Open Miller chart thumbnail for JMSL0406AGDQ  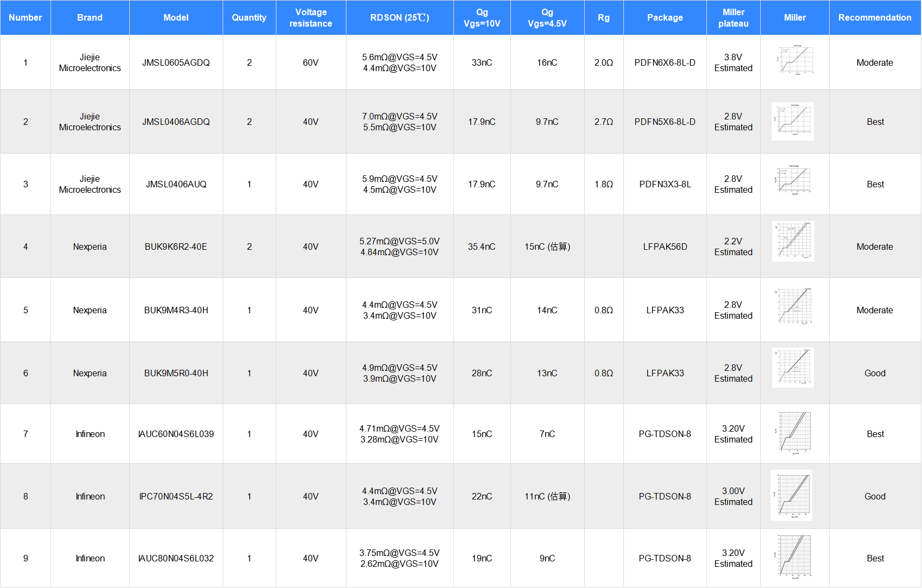tap(793, 121)
